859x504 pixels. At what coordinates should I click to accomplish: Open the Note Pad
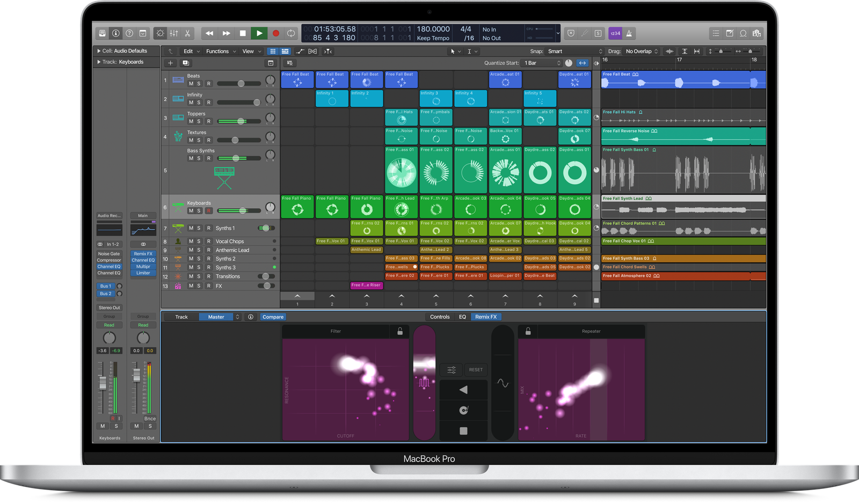[730, 33]
